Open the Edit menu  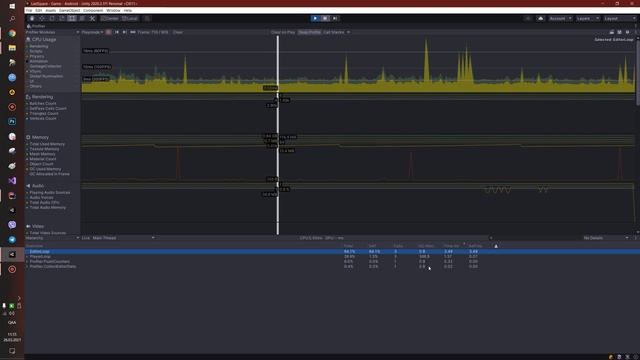point(38,10)
